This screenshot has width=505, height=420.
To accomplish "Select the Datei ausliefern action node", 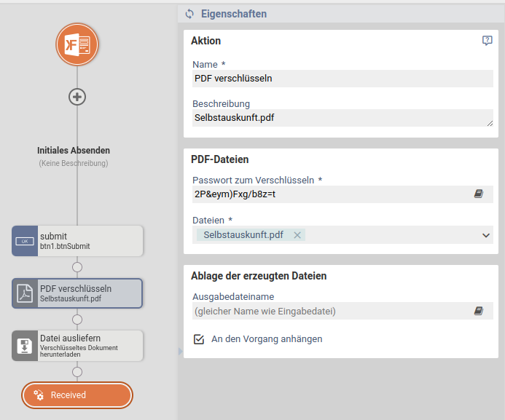I will (87, 346).
